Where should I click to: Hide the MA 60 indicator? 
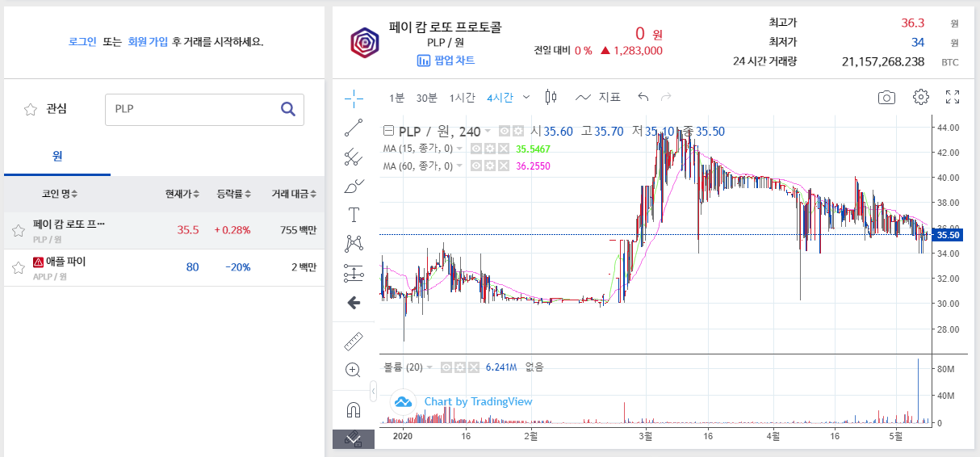pyautogui.click(x=476, y=166)
